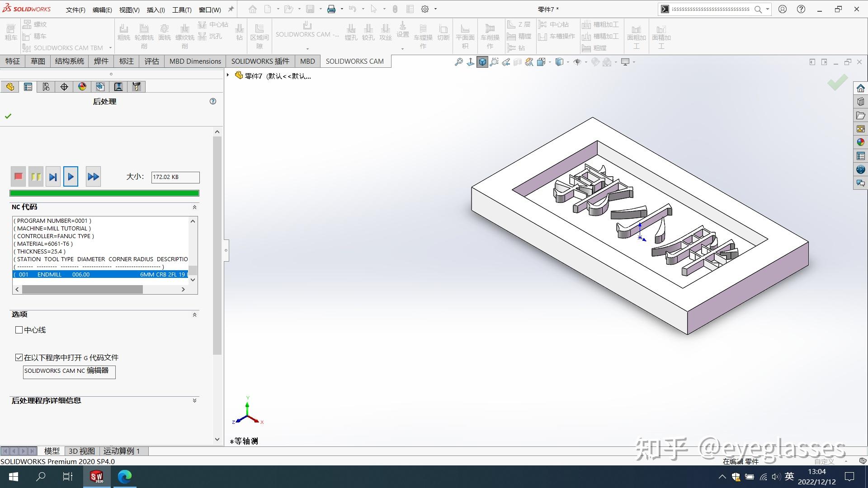The image size is (868, 488).
Task: Open Microsoft Edge from the taskbar
Action: 124,476
